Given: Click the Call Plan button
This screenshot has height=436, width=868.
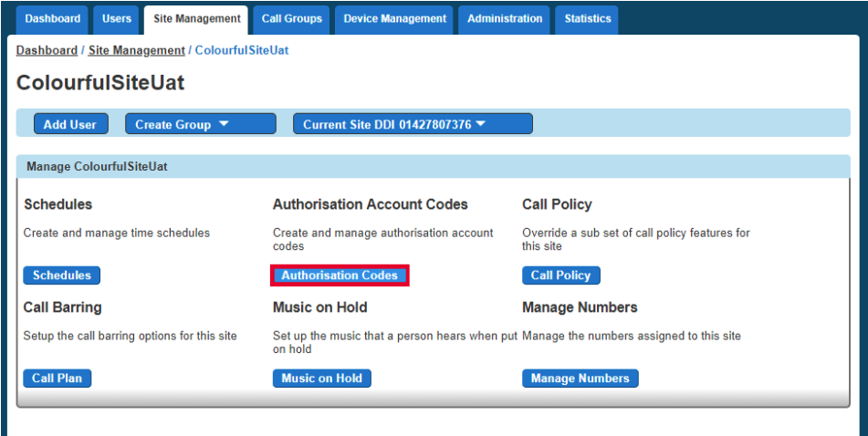Looking at the screenshot, I should pos(57,379).
